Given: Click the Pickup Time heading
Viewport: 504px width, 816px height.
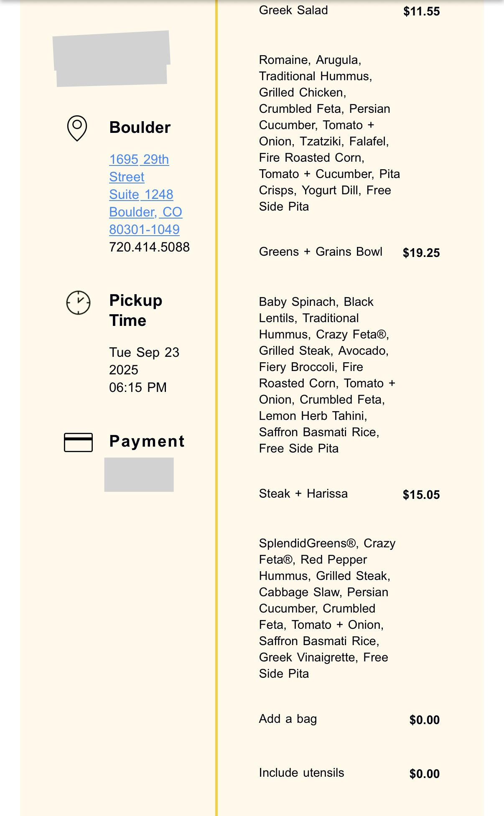Looking at the screenshot, I should (135, 310).
